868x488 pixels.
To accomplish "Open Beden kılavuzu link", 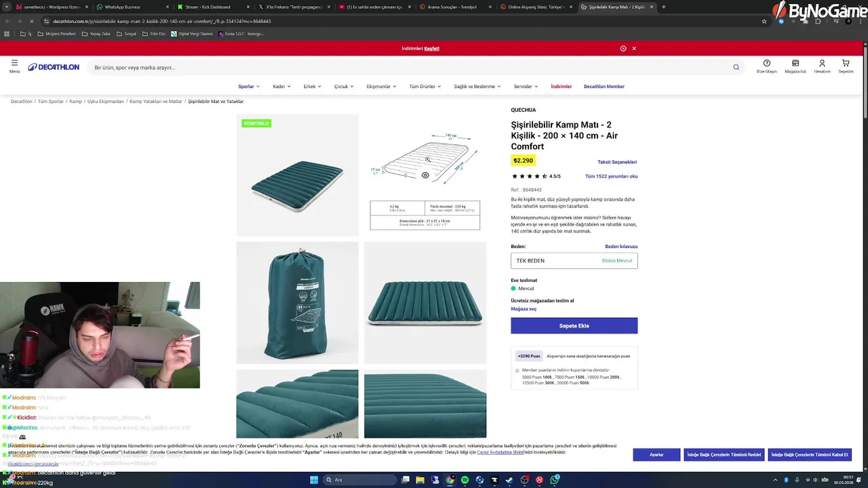I will pyautogui.click(x=621, y=247).
